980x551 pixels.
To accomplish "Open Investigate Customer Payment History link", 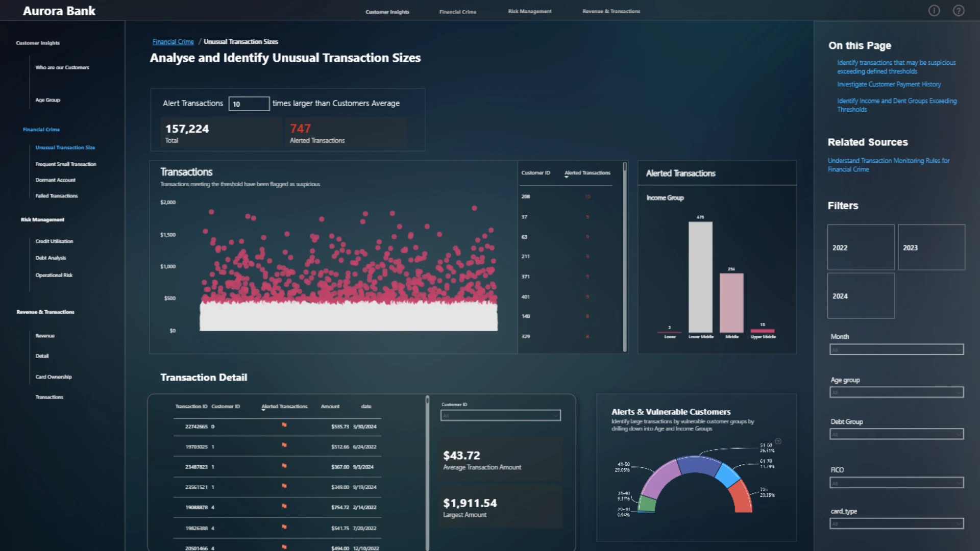I will pyautogui.click(x=889, y=84).
